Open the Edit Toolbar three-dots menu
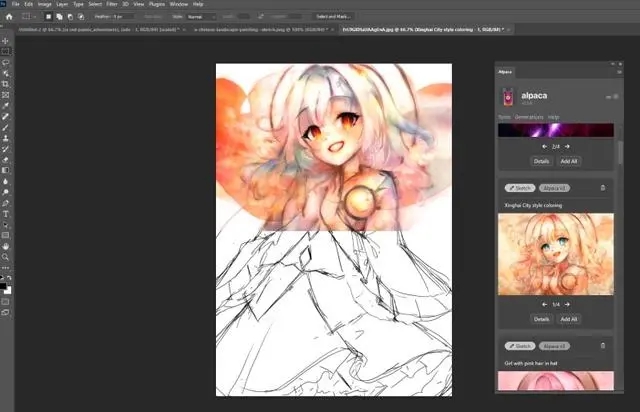This screenshot has width=640, height=412. tap(5, 268)
